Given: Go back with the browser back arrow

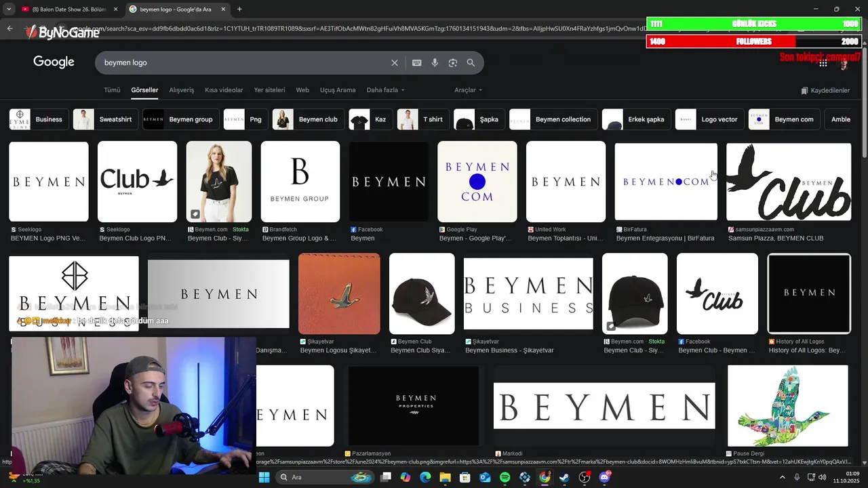Looking at the screenshot, I should pos(9,28).
